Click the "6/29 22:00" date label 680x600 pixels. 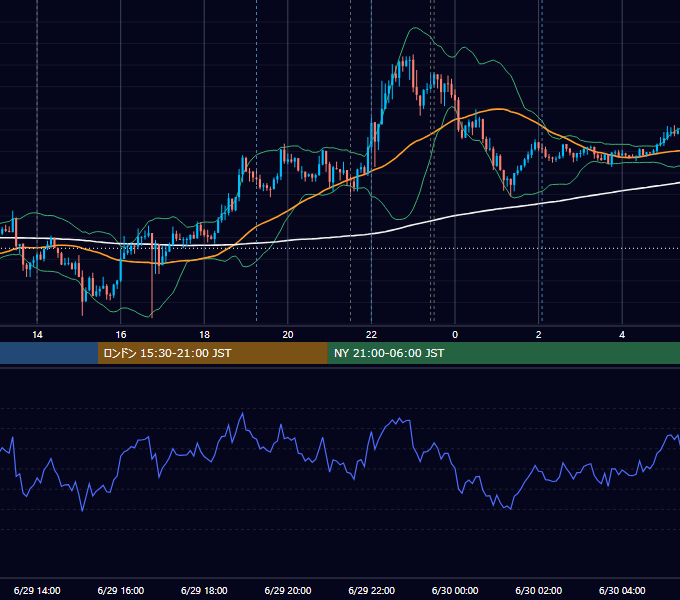pos(372,590)
